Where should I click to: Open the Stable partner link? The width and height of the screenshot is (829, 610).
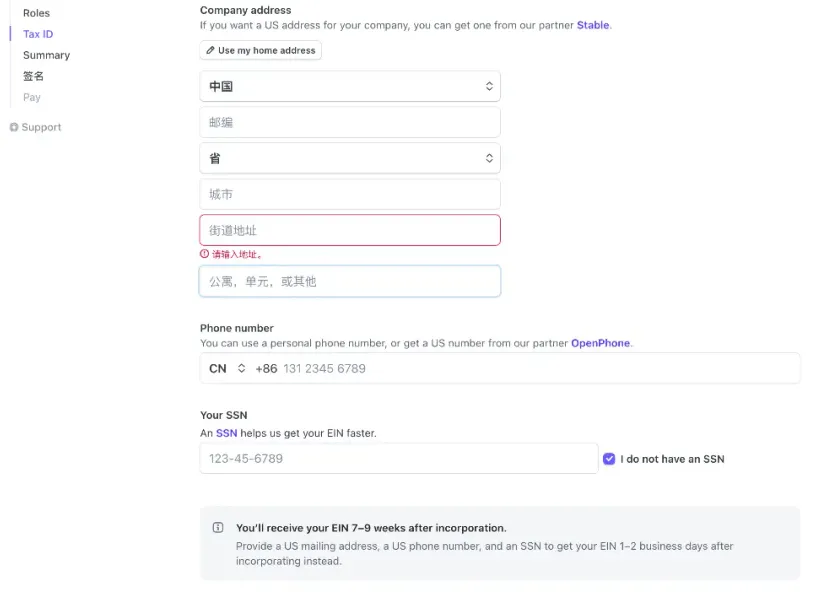(593, 25)
